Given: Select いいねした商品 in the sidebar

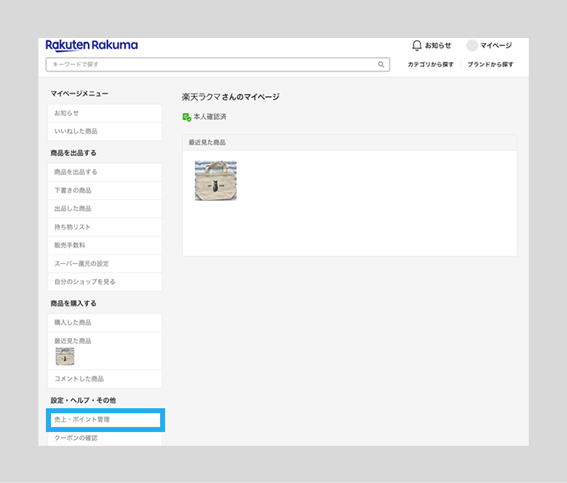Looking at the screenshot, I should (105, 131).
